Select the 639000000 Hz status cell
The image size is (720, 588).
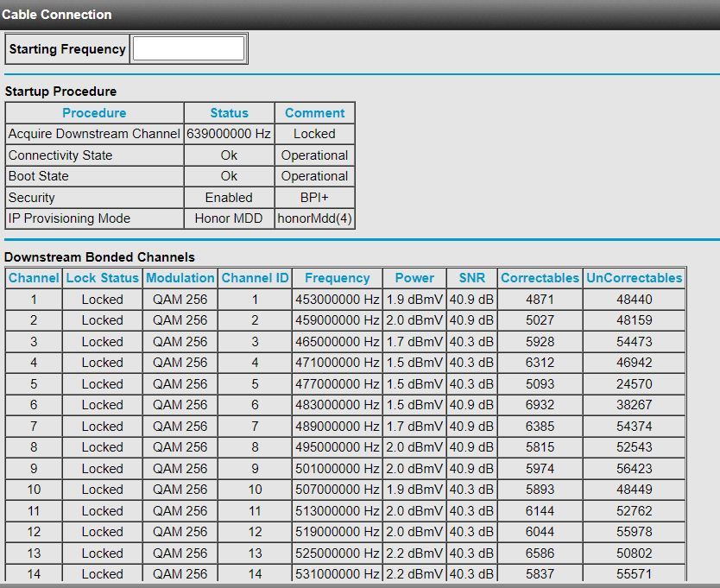click(229, 134)
